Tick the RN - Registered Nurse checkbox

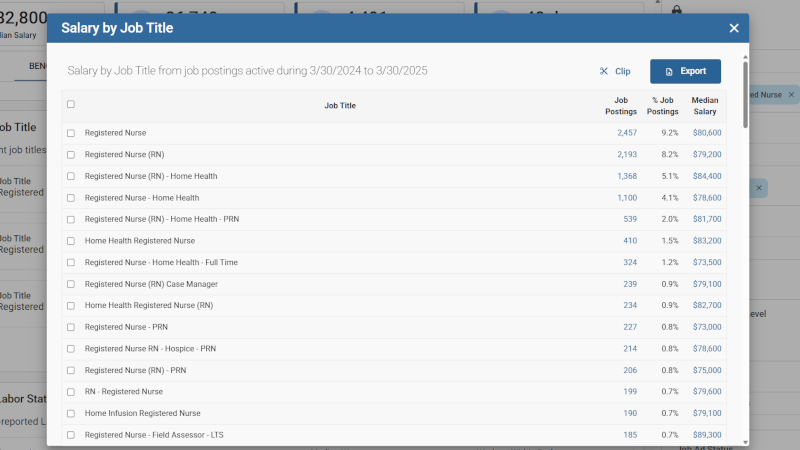(71, 392)
